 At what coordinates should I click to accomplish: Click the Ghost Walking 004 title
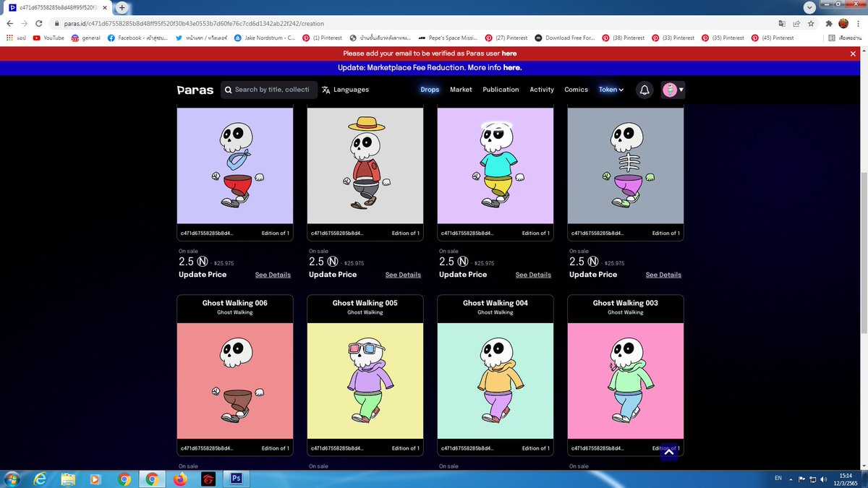[x=495, y=303]
